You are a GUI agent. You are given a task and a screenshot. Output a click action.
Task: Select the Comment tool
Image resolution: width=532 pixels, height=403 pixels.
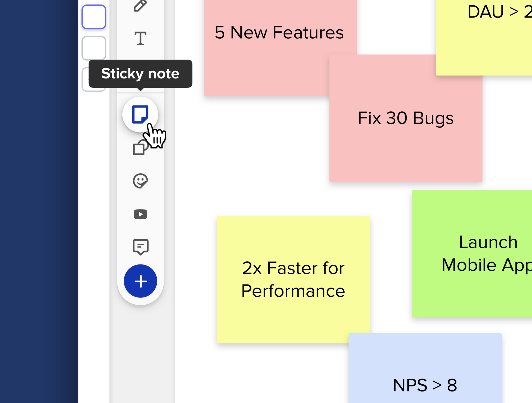point(140,247)
